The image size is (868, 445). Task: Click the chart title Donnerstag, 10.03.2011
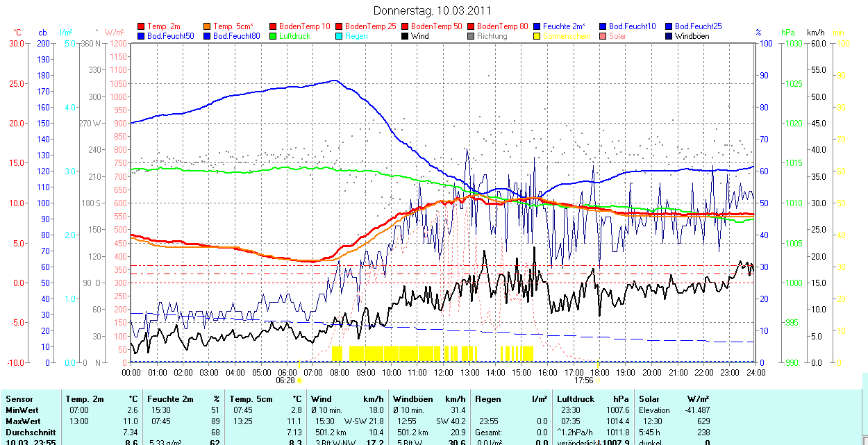pos(432,10)
